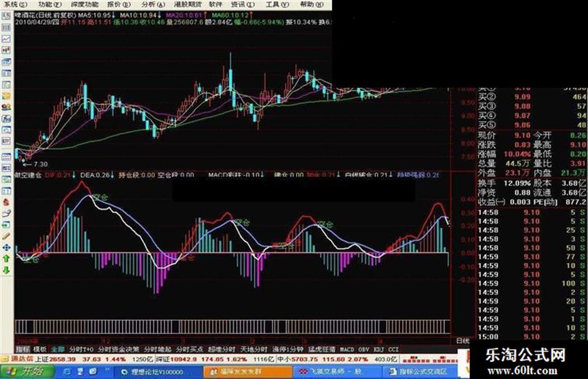Open the Windows 开始 start button
The height and width of the screenshot is (379, 588).
tap(26, 372)
